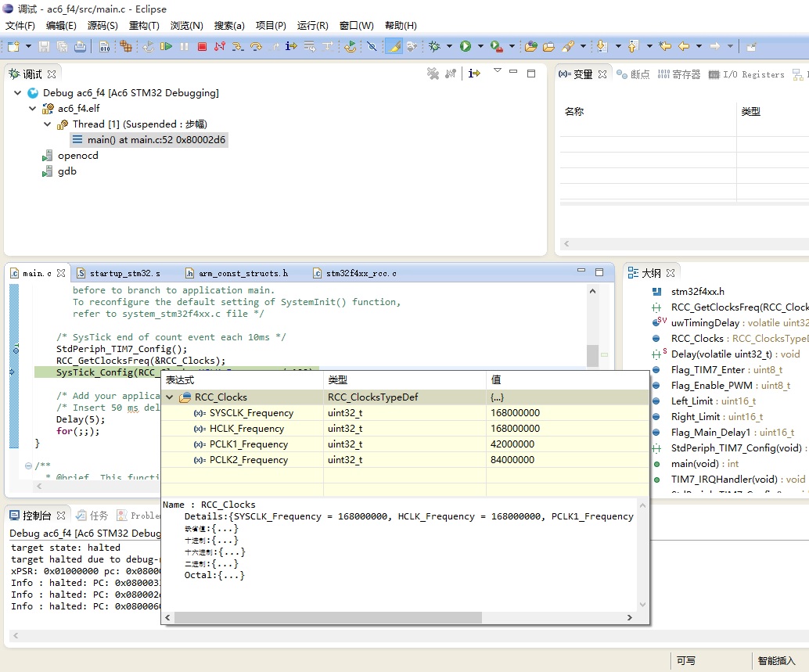Open the Run (运行) menu

click(x=313, y=25)
